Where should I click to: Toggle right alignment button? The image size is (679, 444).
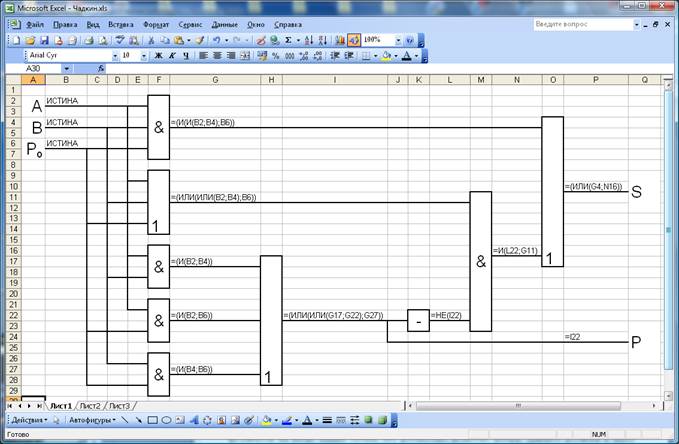(x=231, y=55)
